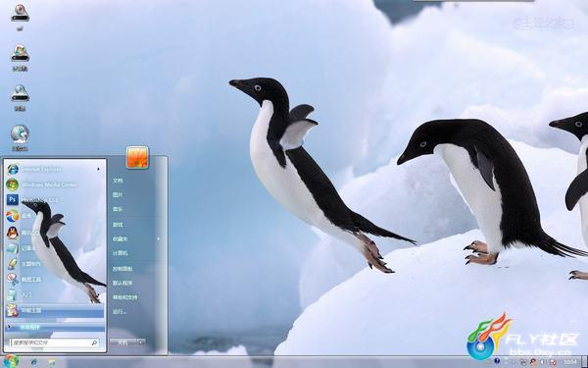Image resolution: width=588 pixels, height=368 pixels.
Task: Open shutdown options arrow beside 关机
Action: click(x=141, y=342)
